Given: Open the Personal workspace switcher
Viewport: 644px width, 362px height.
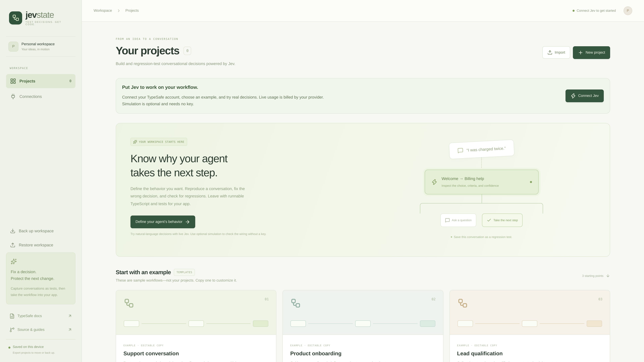Looking at the screenshot, I should [x=41, y=46].
